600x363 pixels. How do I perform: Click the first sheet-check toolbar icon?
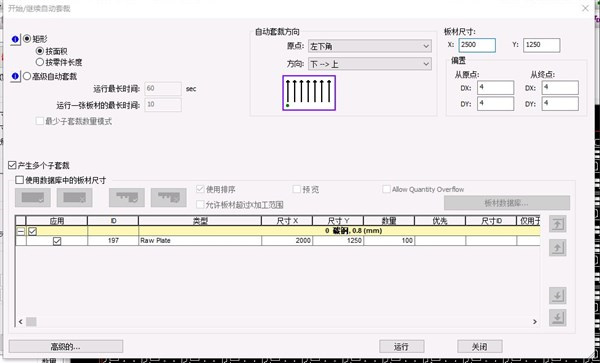(33, 197)
